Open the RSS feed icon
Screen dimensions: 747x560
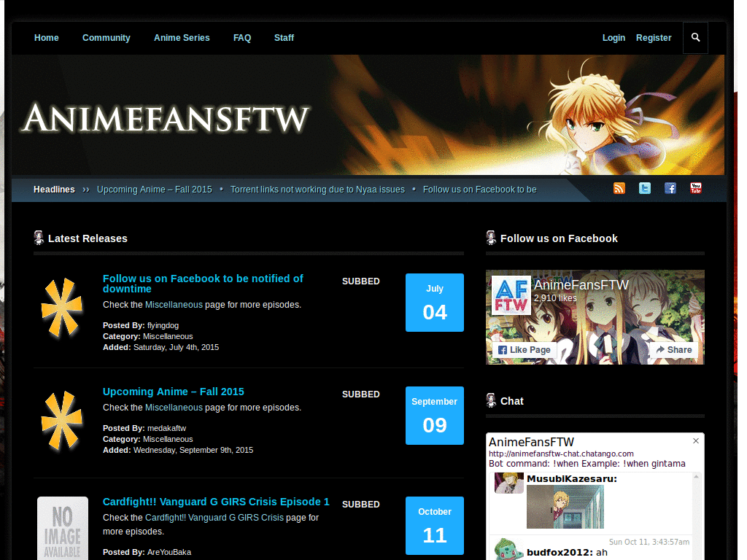click(x=619, y=188)
